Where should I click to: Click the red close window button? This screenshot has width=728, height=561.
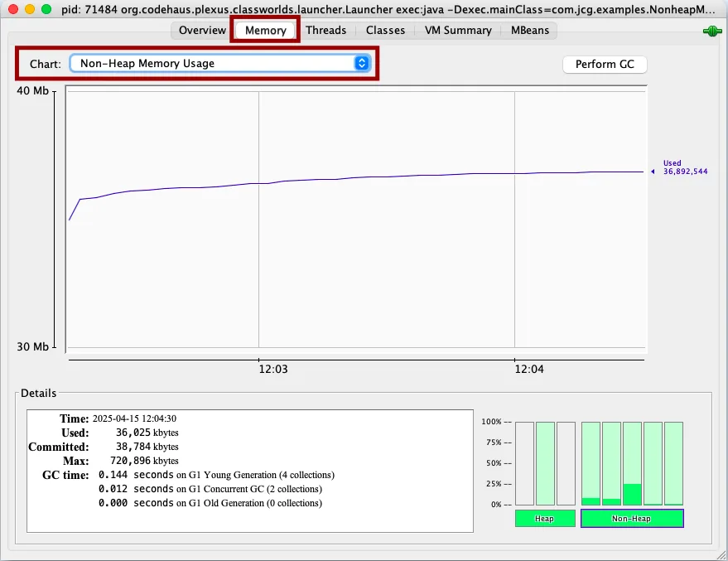pyautogui.click(x=13, y=9)
